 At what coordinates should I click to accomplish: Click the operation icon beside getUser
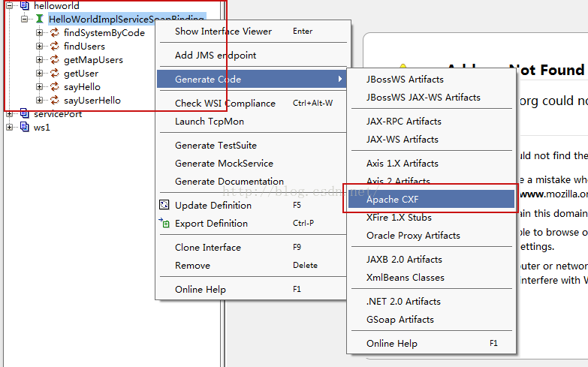pyautogui.click(x=55, y=73)
